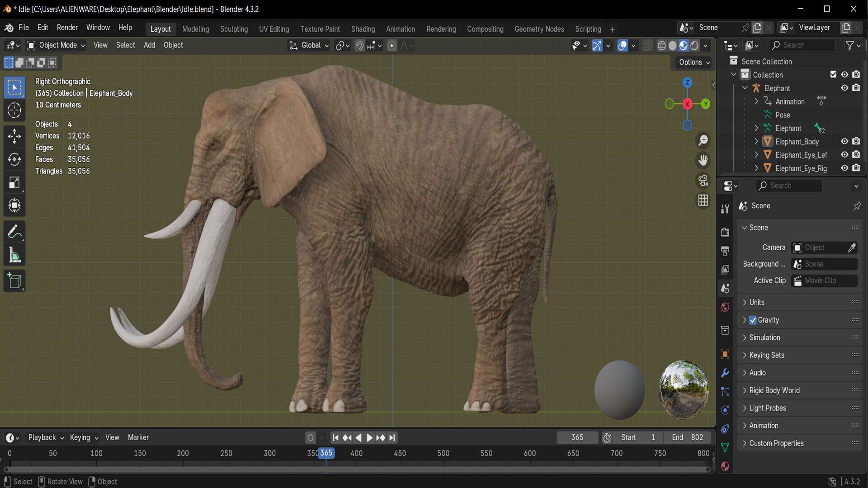The image size is (868, 488).
Task: Click the camera eyedropper icon
Action: coord(852,248)
